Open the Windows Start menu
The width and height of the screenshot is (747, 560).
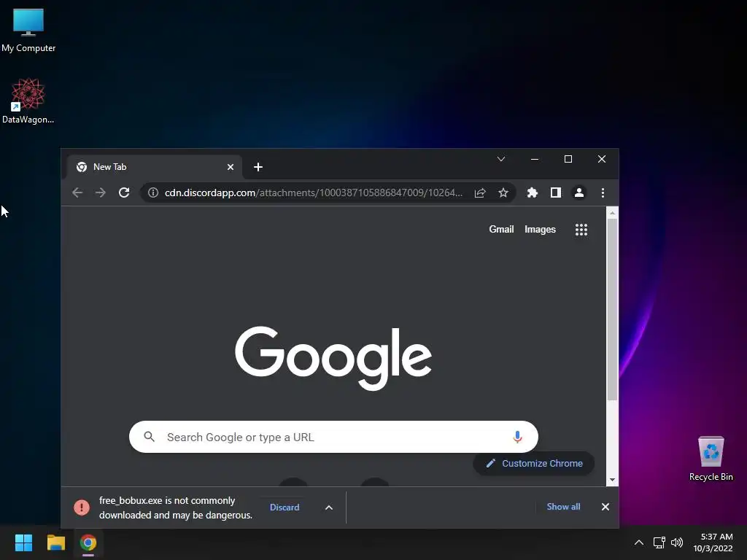click(23, 542)
